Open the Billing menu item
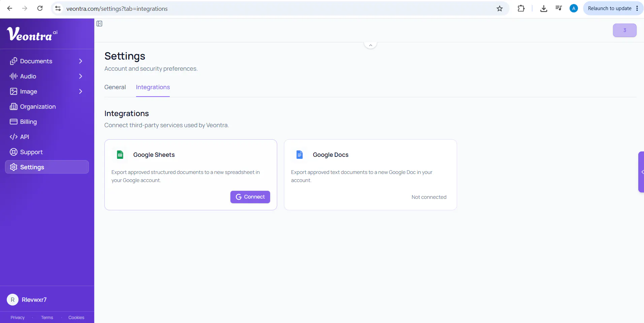 click(x=47, y=122)
